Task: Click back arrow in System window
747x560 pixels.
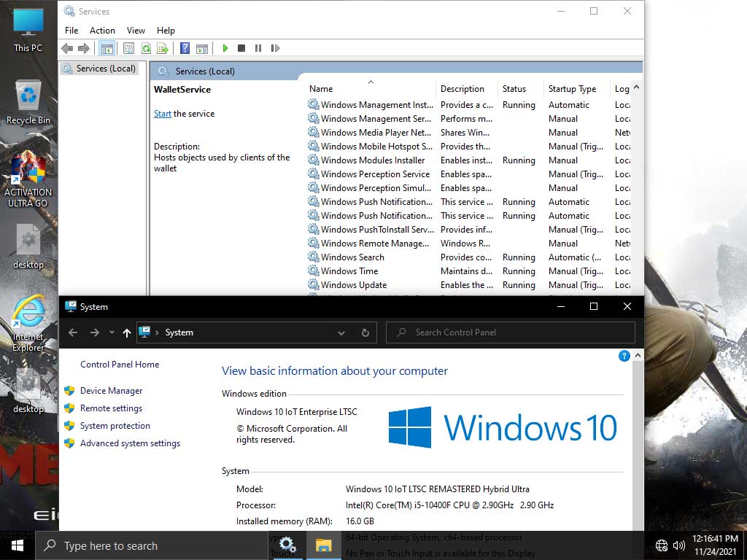Action: [x=73, y=332]
